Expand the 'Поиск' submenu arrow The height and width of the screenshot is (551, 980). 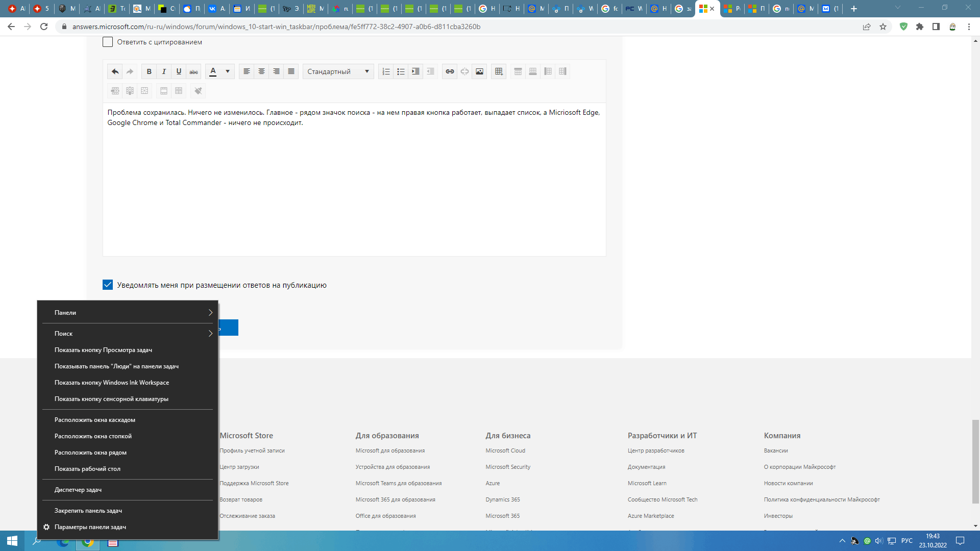(210, 333)
